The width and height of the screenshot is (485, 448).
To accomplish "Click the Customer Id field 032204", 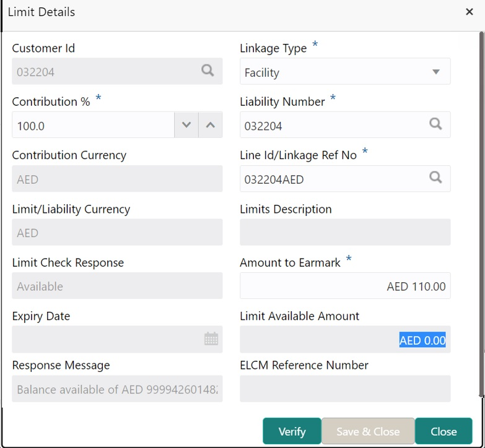I will coord(117,71).
